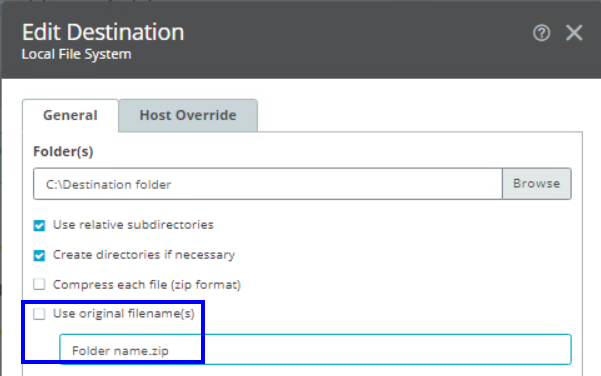Click the Local File System subtitle
601x376 pixels.
click(x=76, y=54)
